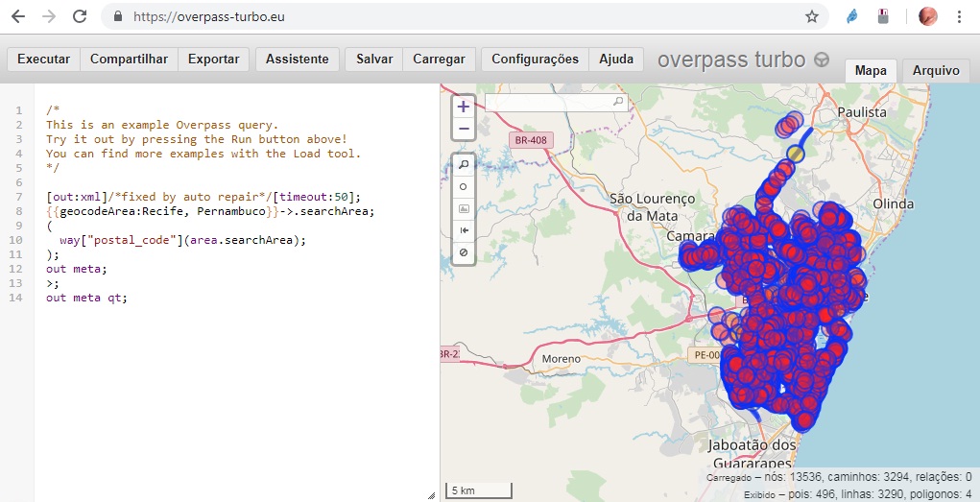Switch to the Mapa tab
980x502 pixels.
871,71
